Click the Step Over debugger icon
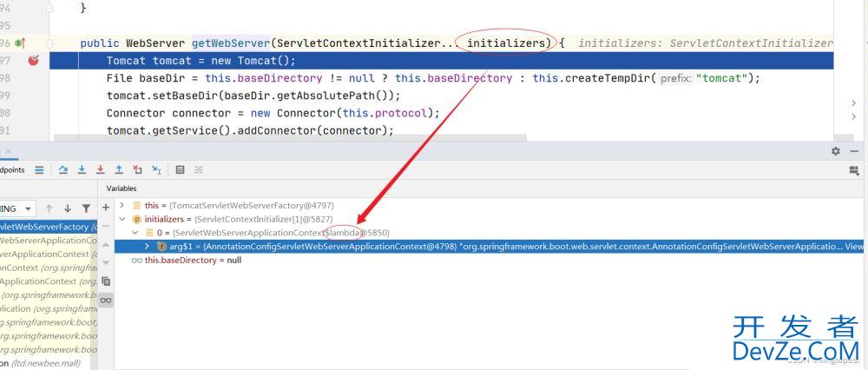The image size is (868, 370). (x=63, y=170)
